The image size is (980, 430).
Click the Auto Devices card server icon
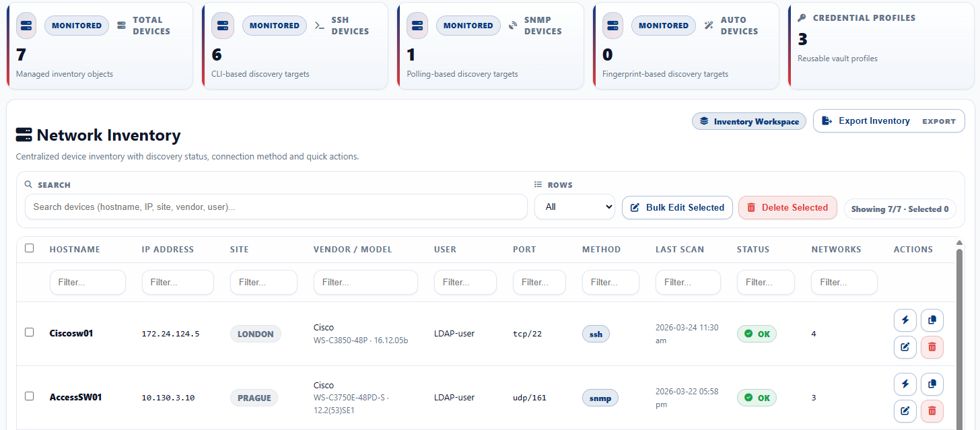tap(613, 26)
